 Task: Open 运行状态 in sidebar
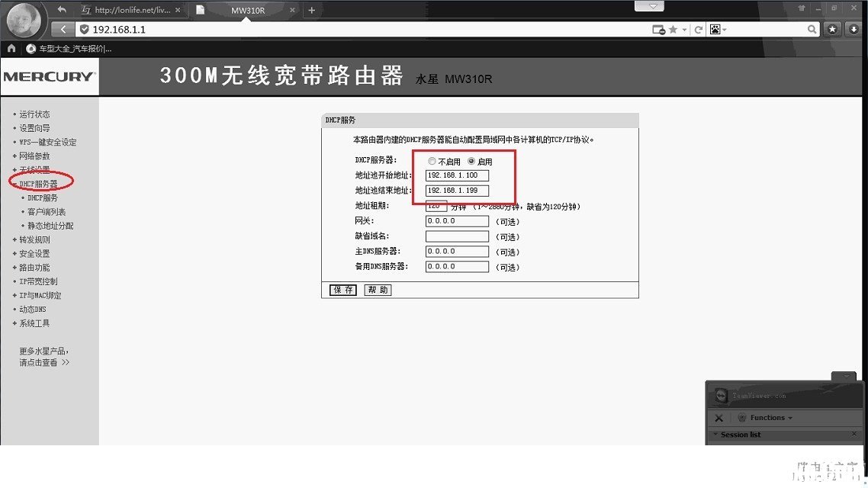pos(34,114)
